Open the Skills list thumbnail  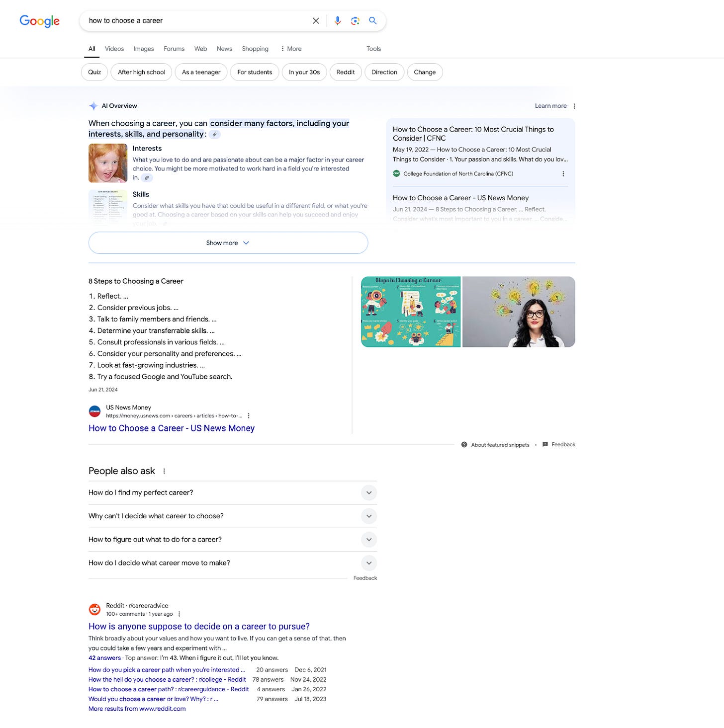point(108,208)
